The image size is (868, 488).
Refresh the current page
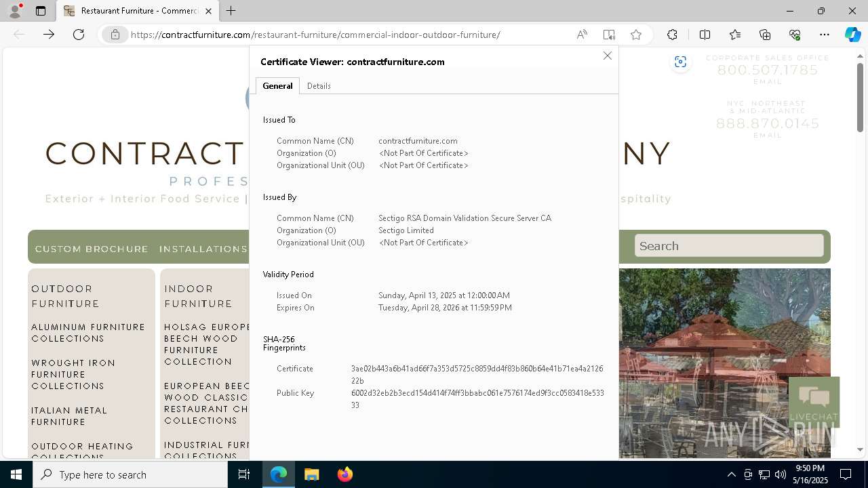79,35
